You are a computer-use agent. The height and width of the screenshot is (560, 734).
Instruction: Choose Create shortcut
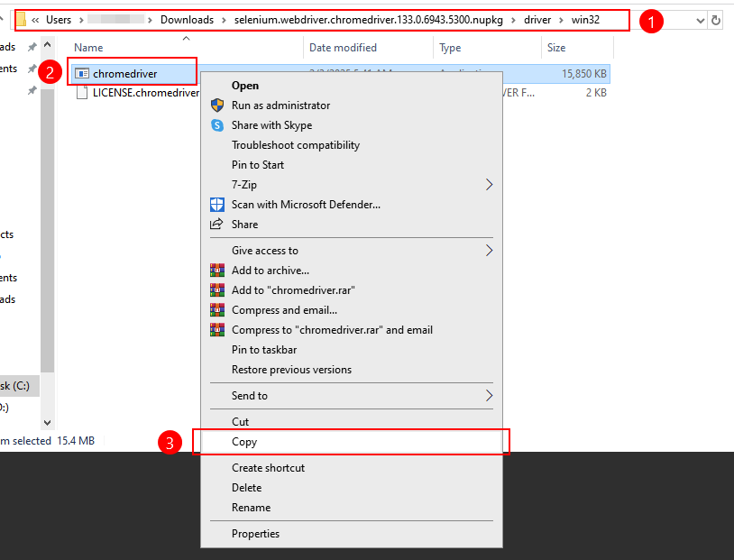tap(352, 468)
